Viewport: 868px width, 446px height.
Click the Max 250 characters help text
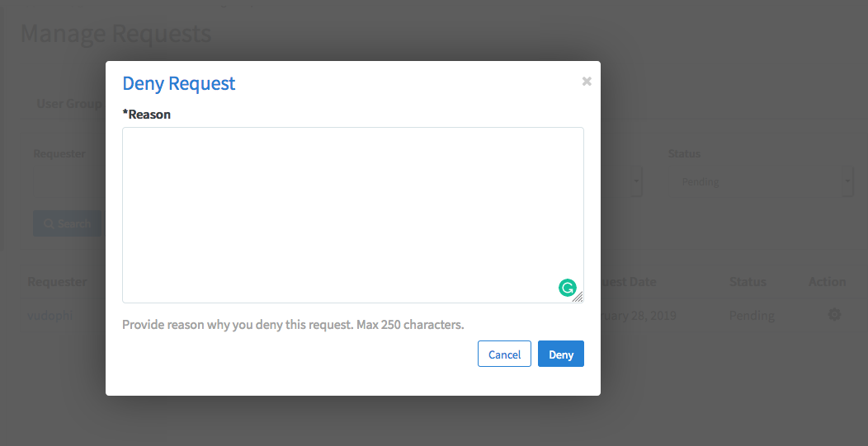[x=293, y=325]
